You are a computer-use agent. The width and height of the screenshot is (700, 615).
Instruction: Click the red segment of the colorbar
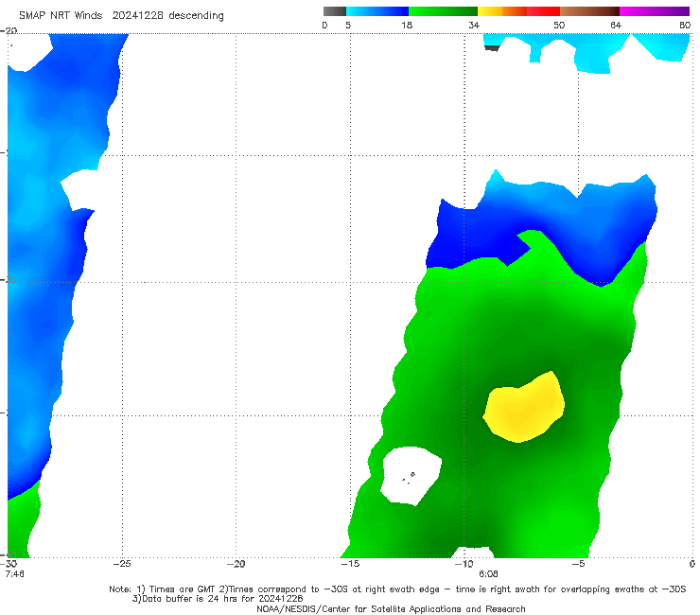(x=543, y=11)
